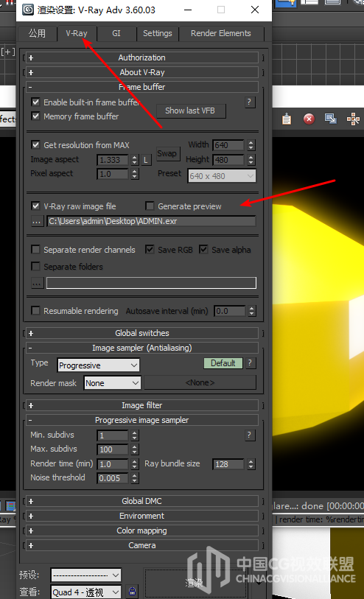
Task: Open the 预设 preset dropdown
Action: click(86, 575)
